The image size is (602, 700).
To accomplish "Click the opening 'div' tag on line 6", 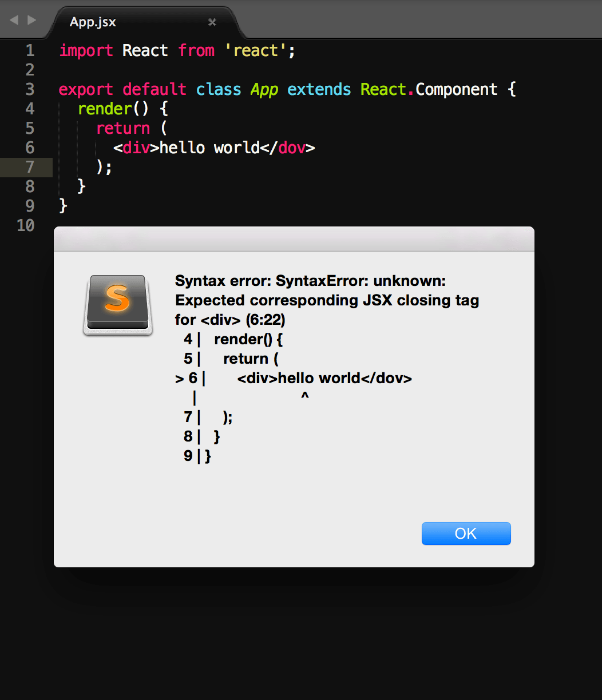I will (x=136, y=148).
